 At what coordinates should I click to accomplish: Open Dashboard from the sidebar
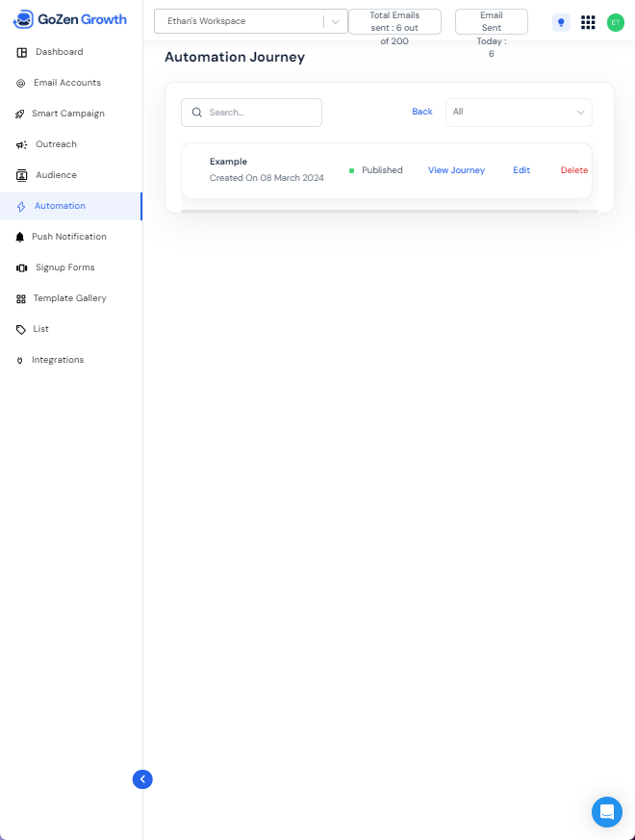click(x=59, y=52)
